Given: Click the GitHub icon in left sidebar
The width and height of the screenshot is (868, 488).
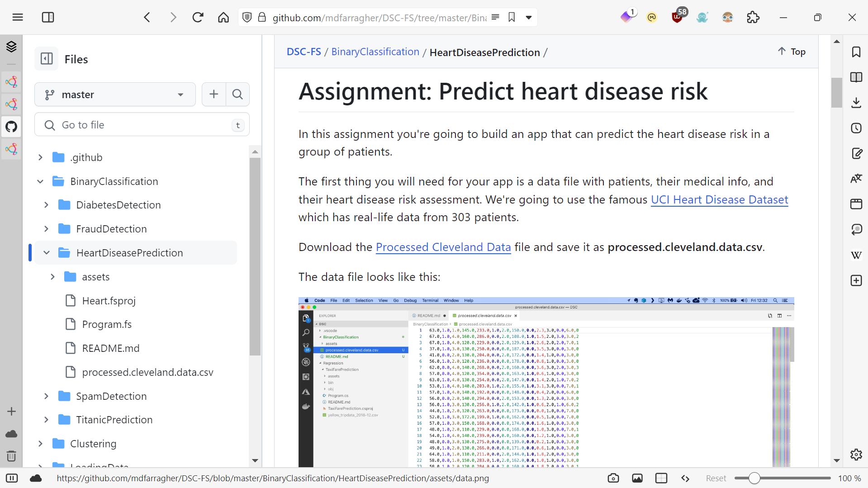Looking at the screenshot, I should click(x=11, y=127).
